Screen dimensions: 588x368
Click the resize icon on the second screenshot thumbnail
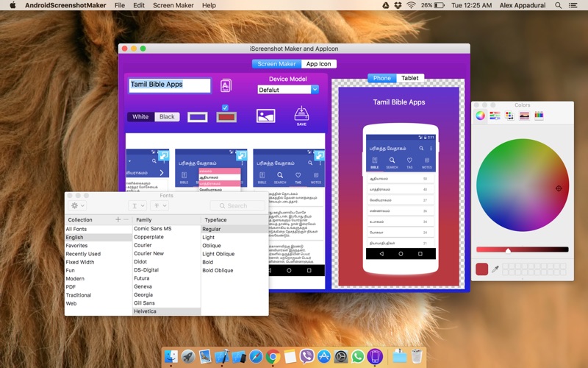point(242,155)
